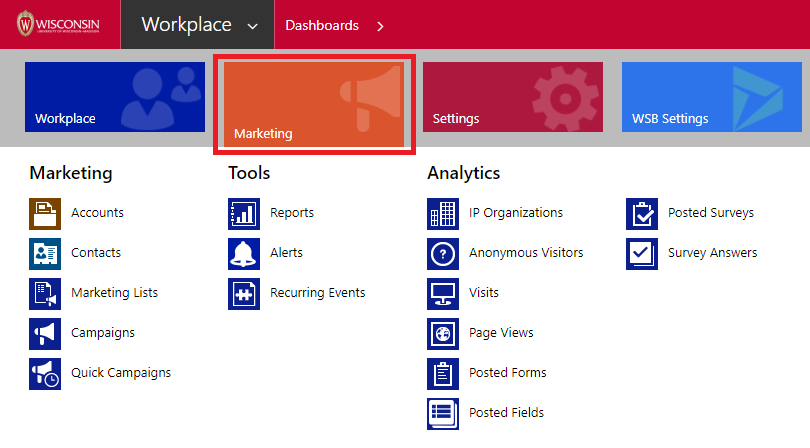
Task: Open the Page Views link
Action: [501, 333]
